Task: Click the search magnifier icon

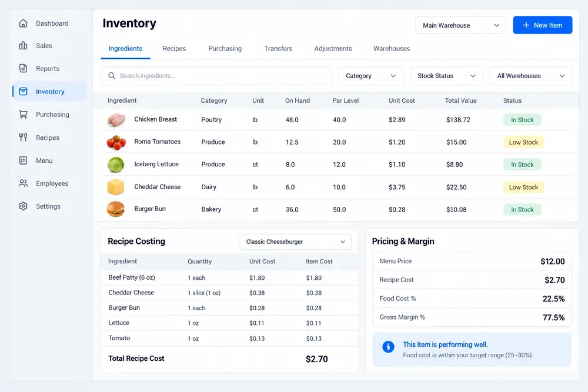Action: point(112,76)
